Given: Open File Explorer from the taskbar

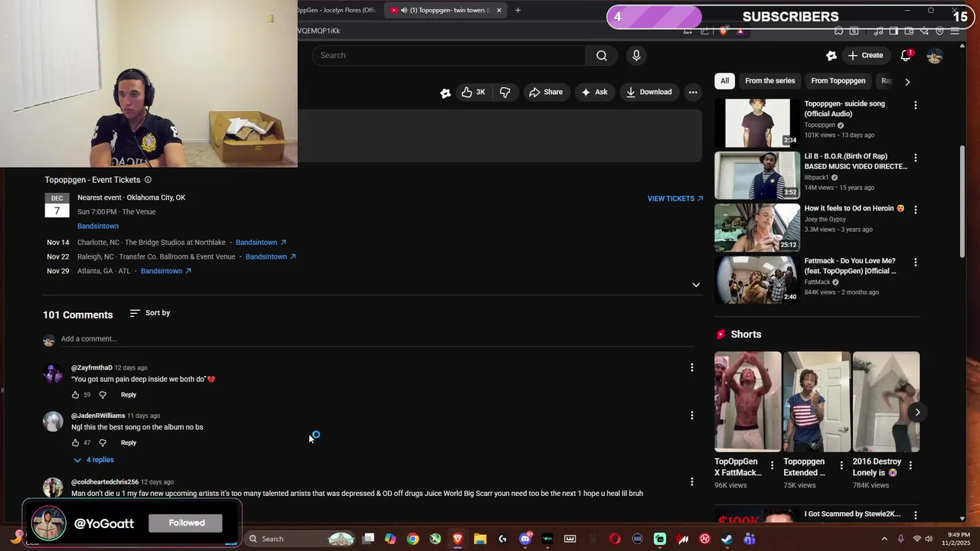Looking at the screenshot, I should (480, 539).
